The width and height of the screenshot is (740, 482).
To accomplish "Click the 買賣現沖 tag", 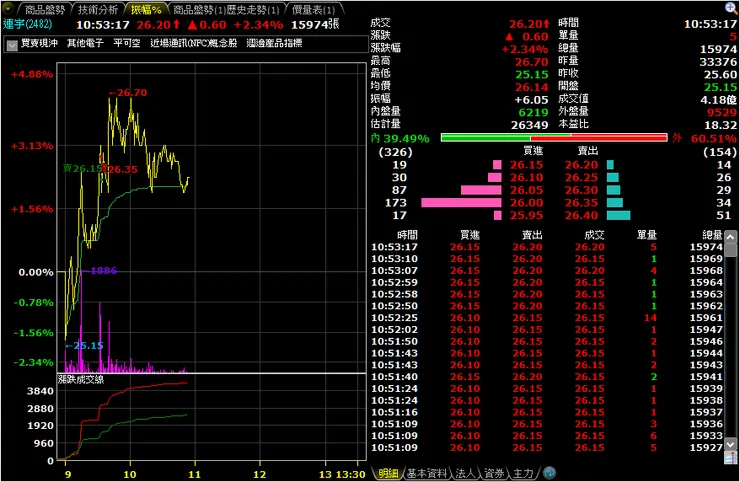I will 39,43.
